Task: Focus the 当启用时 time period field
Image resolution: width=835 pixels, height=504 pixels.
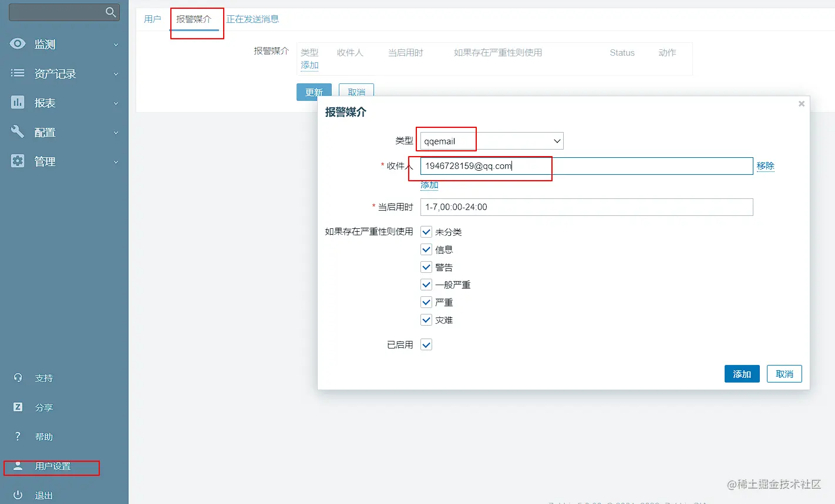Action: tap(587, 207)
